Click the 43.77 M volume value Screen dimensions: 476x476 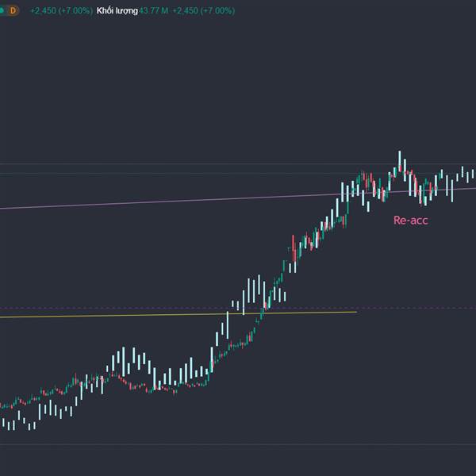click(154, 11)
